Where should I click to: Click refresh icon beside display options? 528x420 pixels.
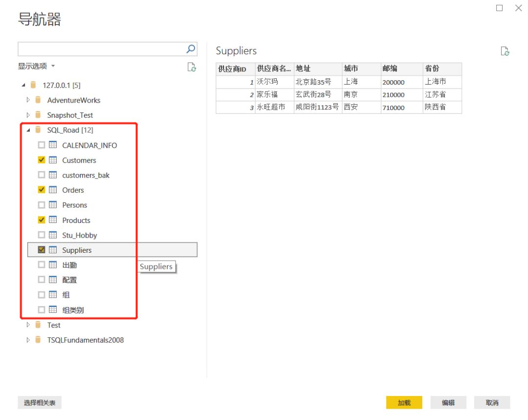click(192, 67)
